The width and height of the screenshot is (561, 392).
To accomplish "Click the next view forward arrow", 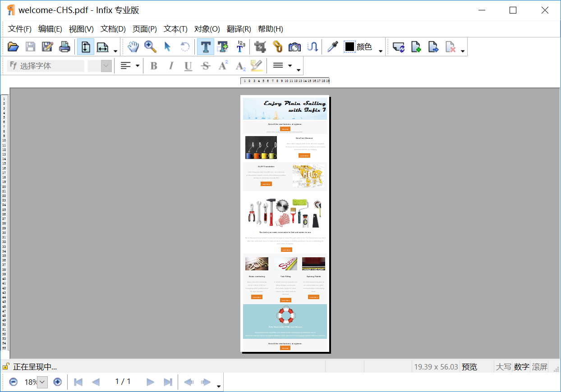I will (x=206, y=382).
